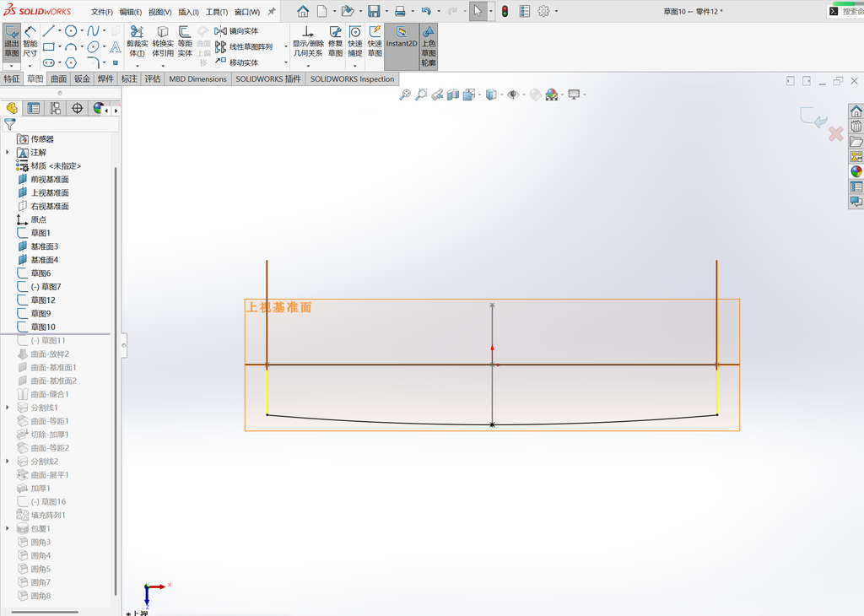Select the Spline sketch tool

pyautogui.click(x=93, y=31)
